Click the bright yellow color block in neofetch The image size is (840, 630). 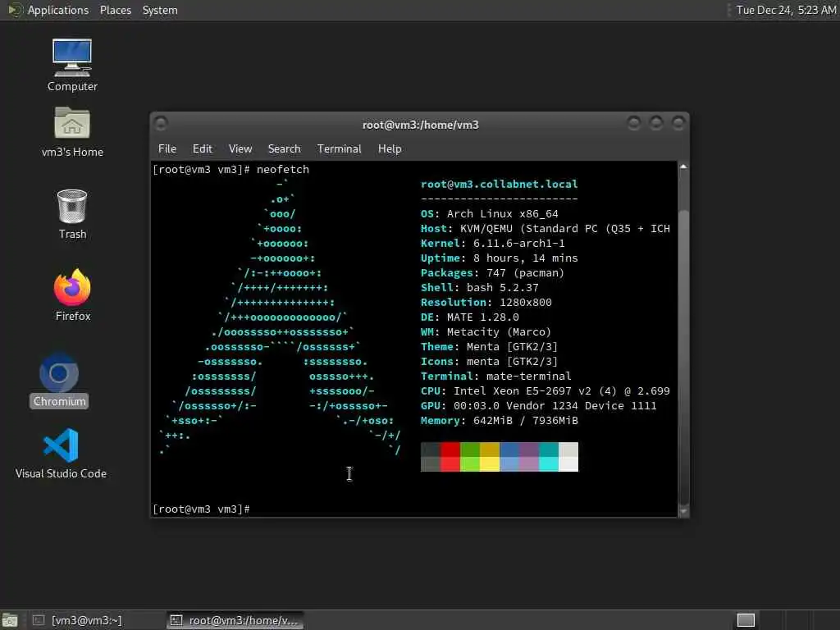(490, 464)
